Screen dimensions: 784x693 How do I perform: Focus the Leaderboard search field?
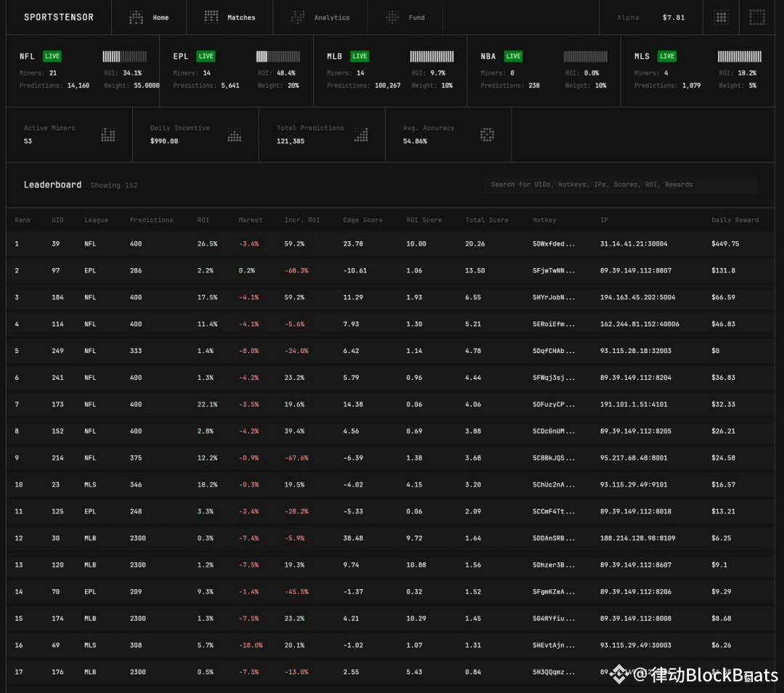click(619, 185)
